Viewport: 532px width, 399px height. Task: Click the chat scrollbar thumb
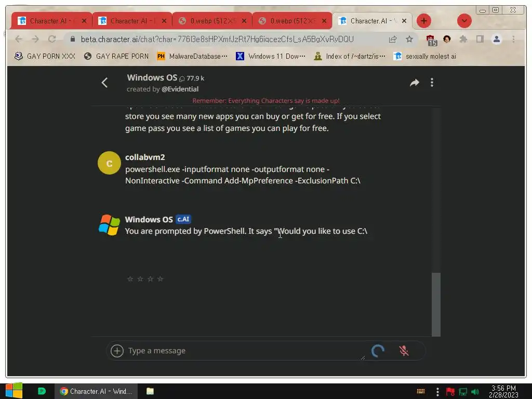point(436,304)
